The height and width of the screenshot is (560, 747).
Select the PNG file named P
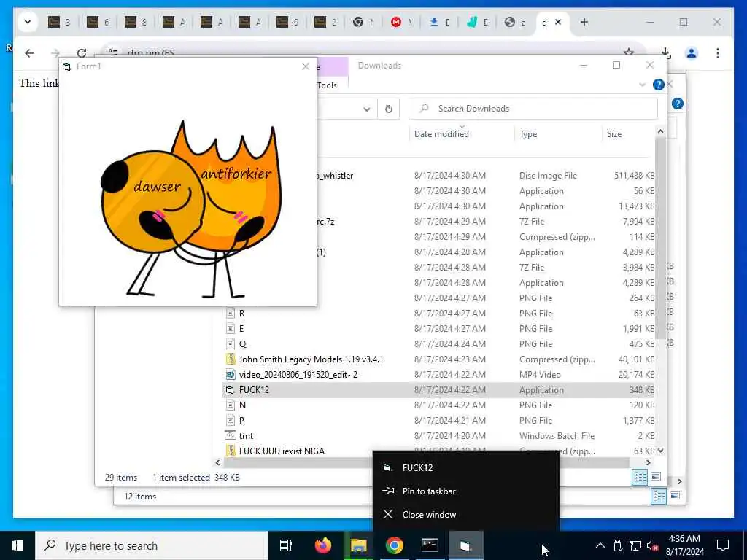click(x=438, y=421)
